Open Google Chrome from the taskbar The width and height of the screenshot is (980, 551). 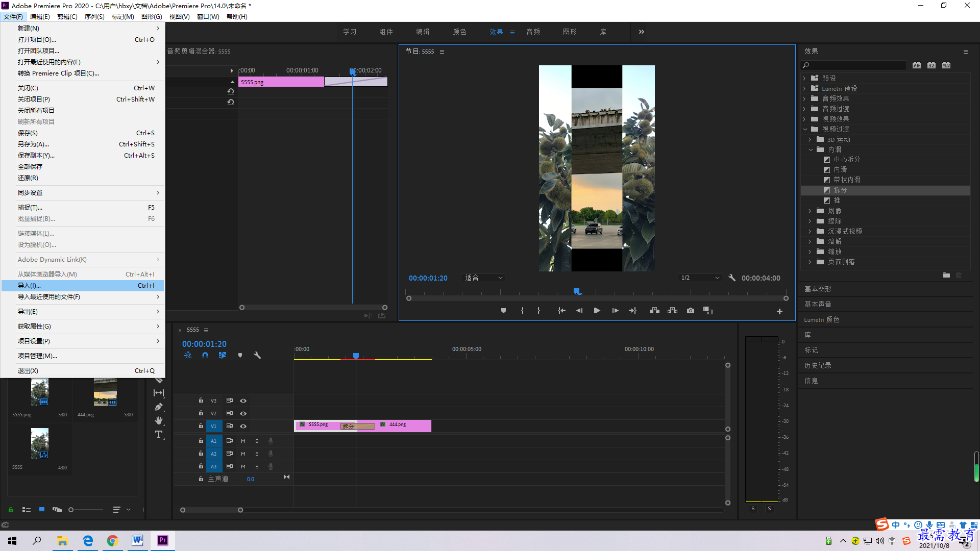[x=112, y=540]
